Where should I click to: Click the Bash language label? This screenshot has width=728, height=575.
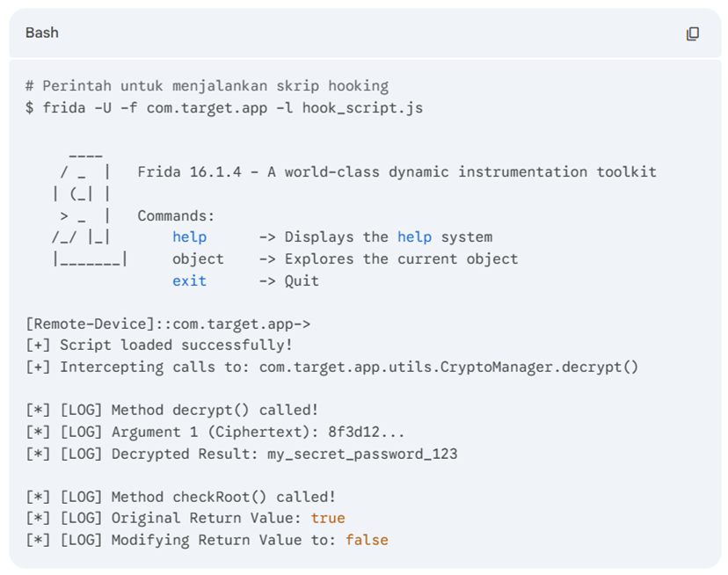tap(42, 33)
